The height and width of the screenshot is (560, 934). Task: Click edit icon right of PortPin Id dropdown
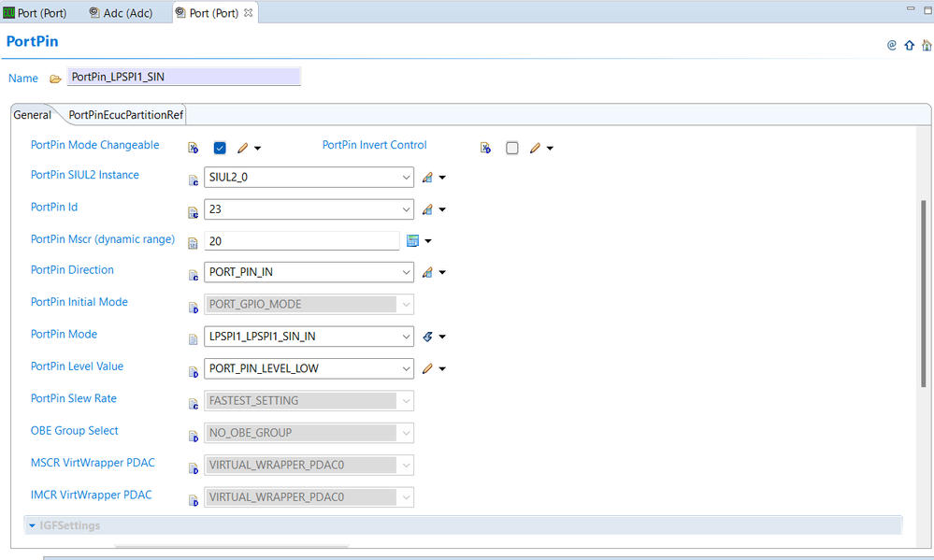pos(427,209)
